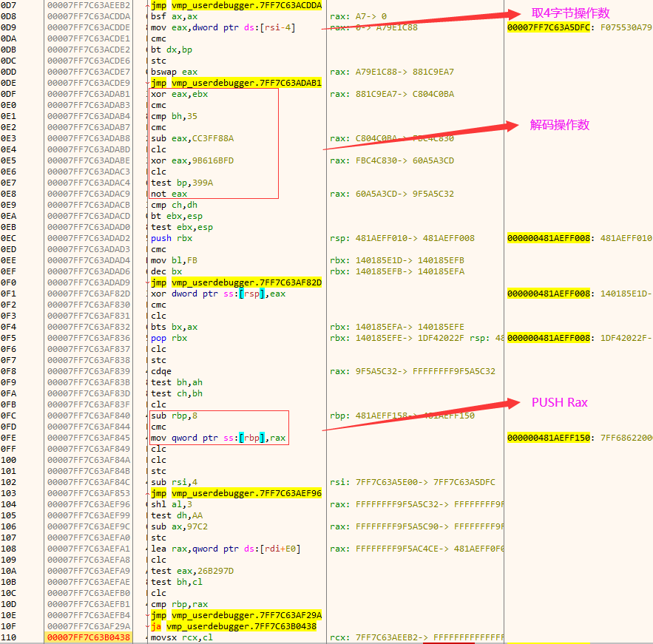Select 'jmp vmp_userdebugger.7FF7C63ADAB1' line
This screenshot has width=653, height=644.
pos(236,83)
